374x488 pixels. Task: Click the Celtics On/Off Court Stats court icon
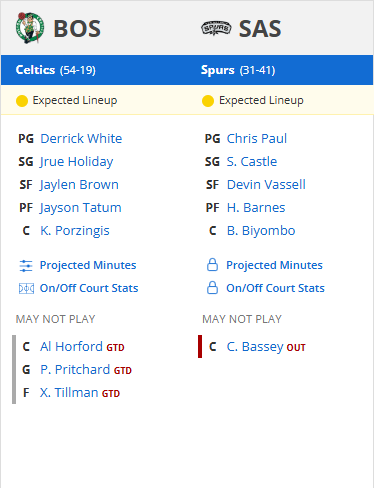(x=26, y=288)
